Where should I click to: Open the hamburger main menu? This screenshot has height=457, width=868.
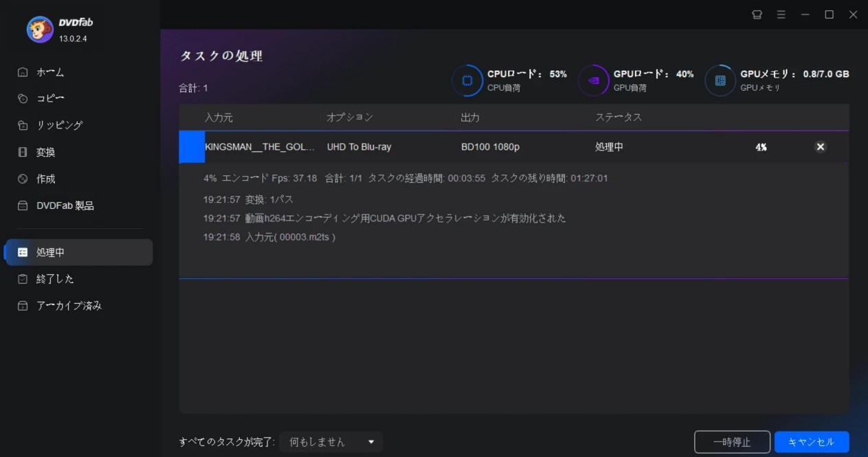pos(781,14)
